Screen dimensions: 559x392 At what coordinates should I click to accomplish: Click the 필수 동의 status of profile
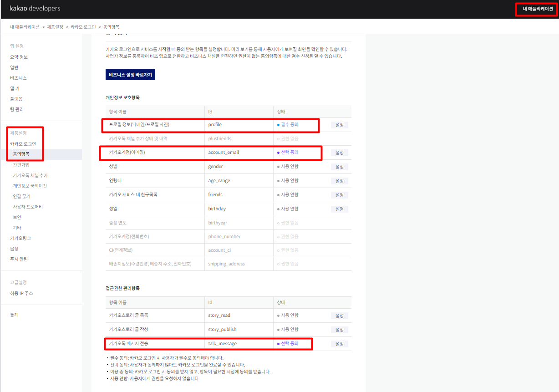288,124
